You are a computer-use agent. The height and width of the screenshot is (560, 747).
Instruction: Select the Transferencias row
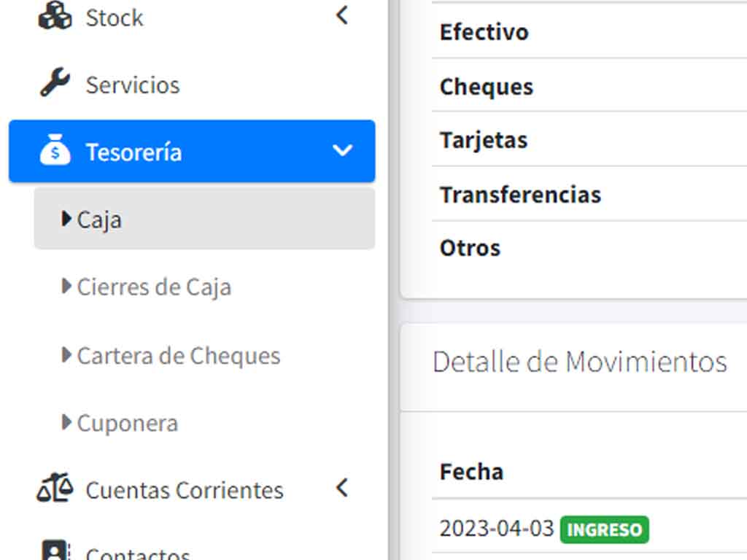coord(589,194)
